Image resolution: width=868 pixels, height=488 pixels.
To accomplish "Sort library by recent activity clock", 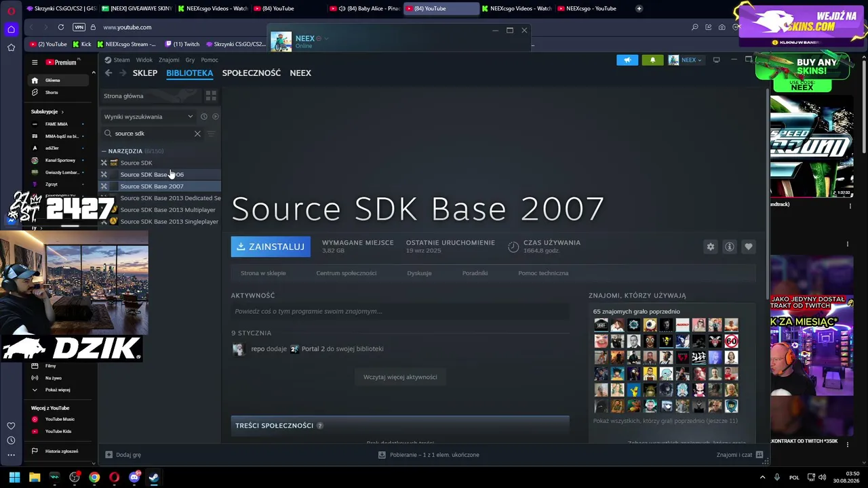I will (203, 117).
